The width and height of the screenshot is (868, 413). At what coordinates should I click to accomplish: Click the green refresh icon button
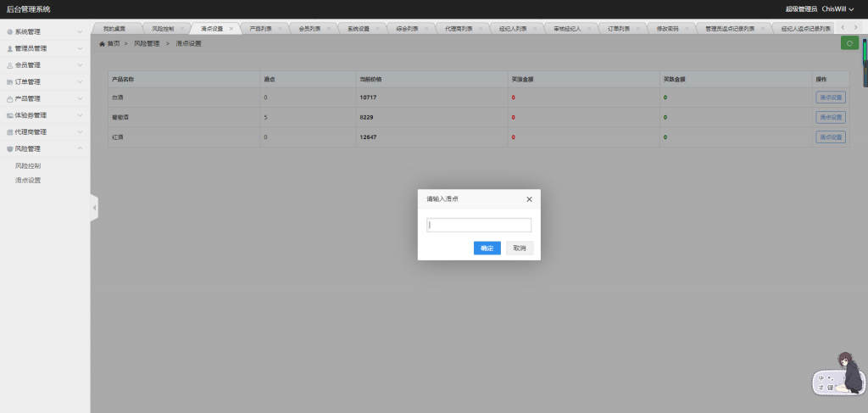849,43
